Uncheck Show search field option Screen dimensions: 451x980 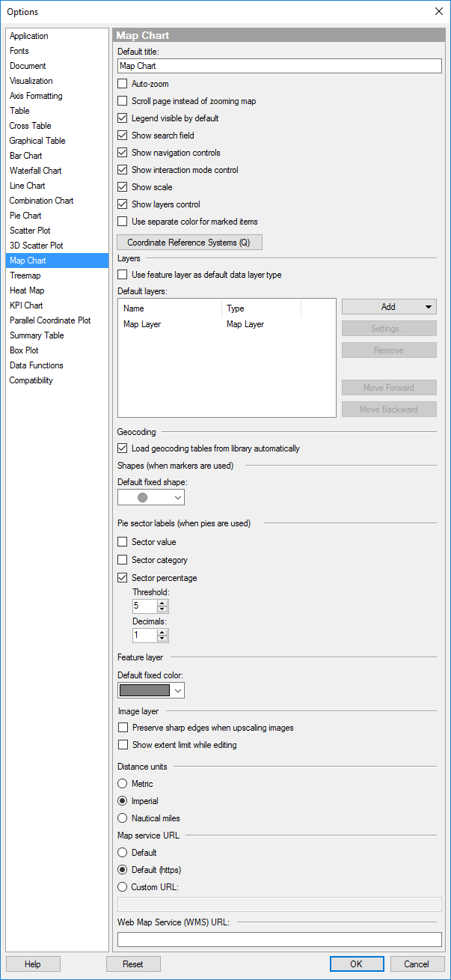click(x=123, y=136)
